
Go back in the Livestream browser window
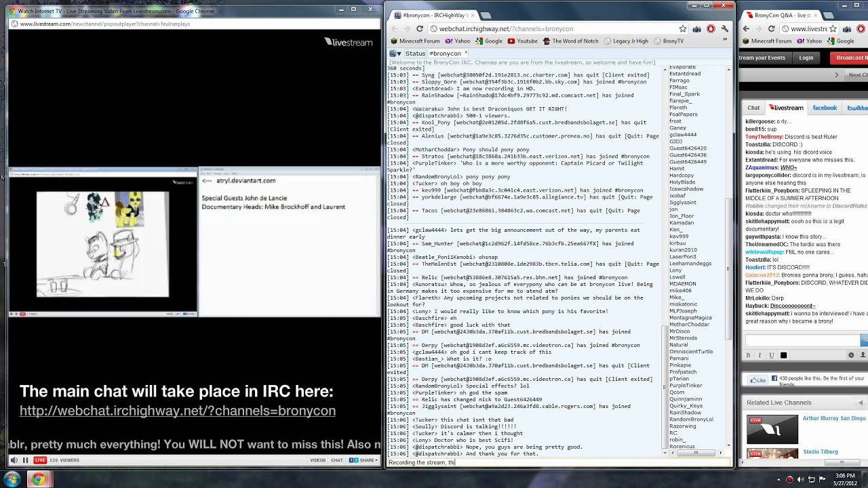click(746, 28)
